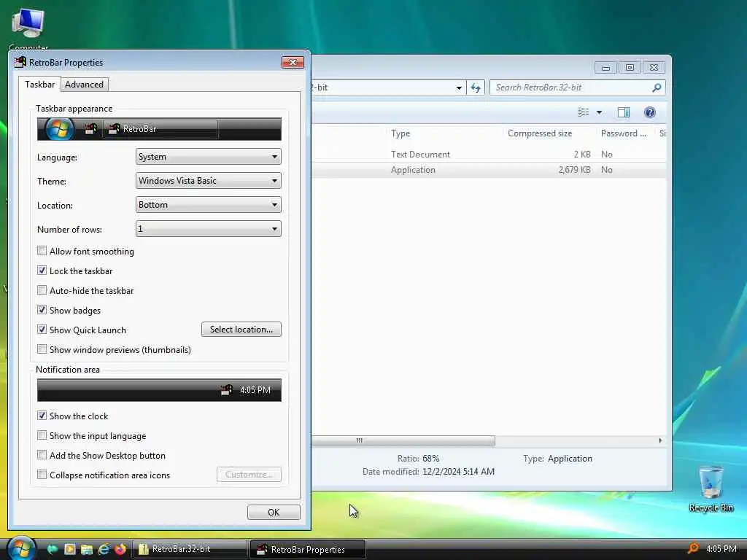Click the 2,679 KB compressed size cell
This screenshot has height=560, width=747.
click(x=575, y=170)
